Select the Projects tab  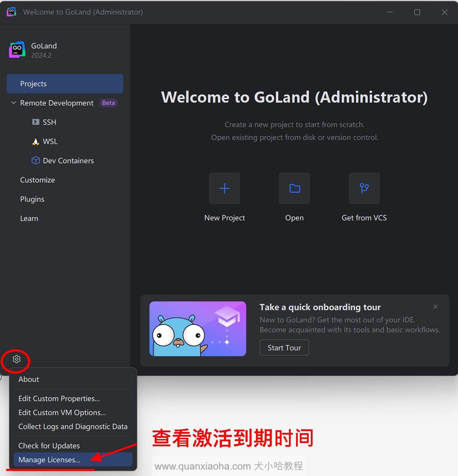(x=65, y=84)
